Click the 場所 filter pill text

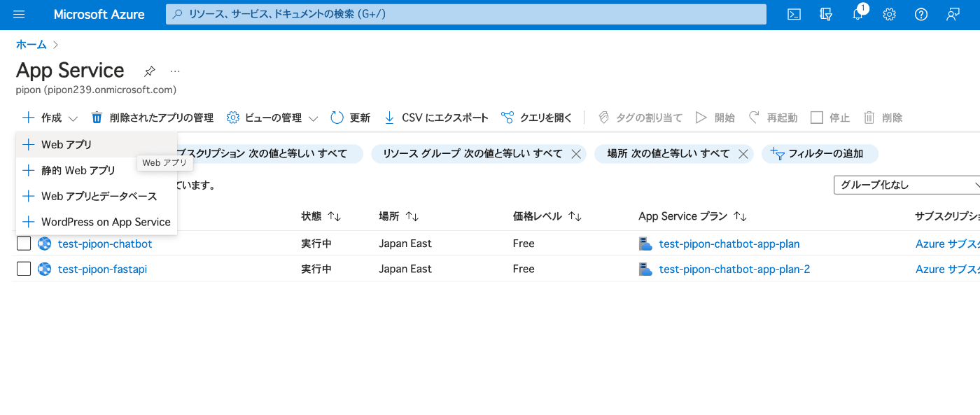[x=668, y=154]
